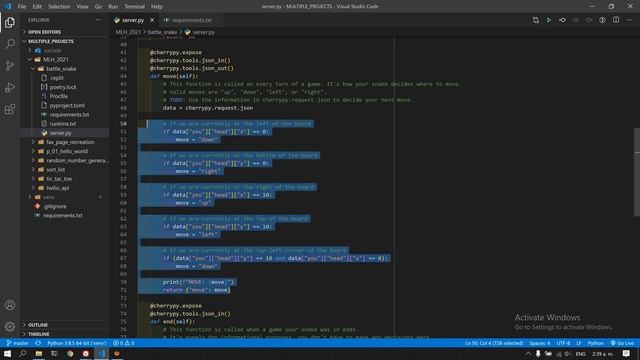
Task: Open the poetry.lock file
Action: point(65,87)
